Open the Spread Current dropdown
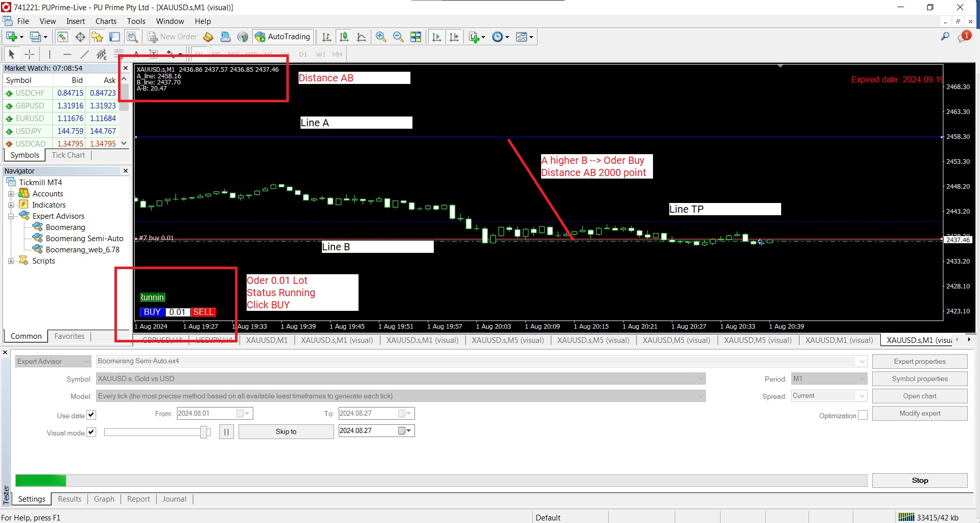The width and height of the screenshot is (980, 523). click(x=829, y=396)
